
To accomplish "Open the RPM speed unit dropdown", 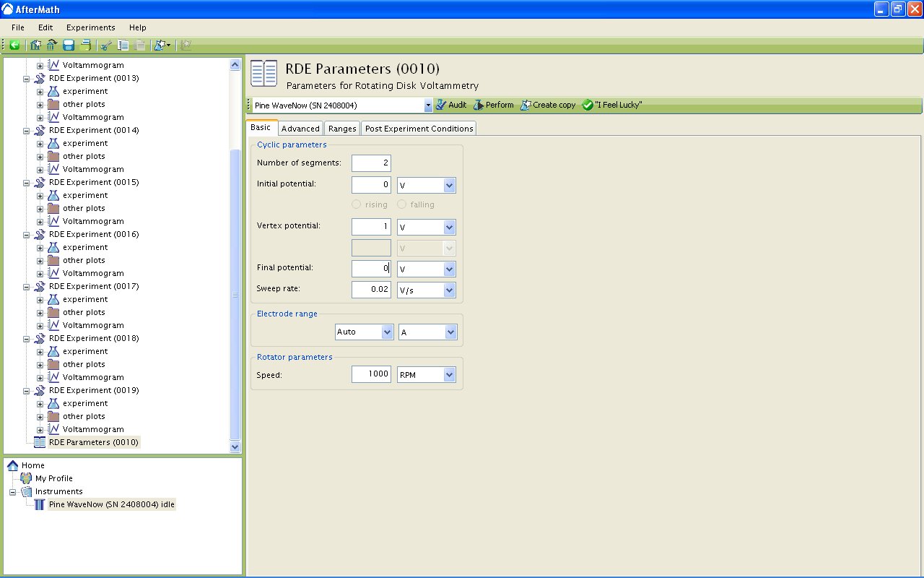I will click(450, 375).
